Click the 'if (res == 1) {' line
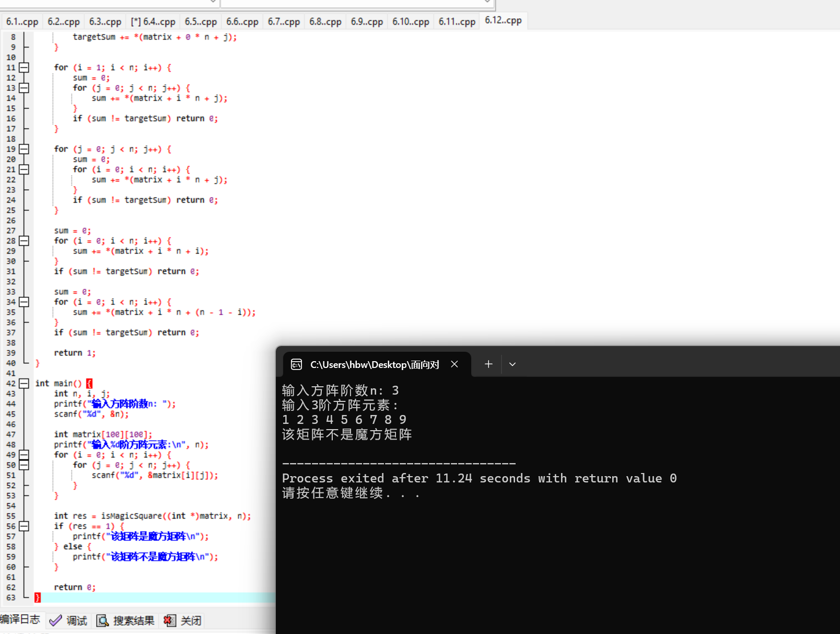Image resolution: width=840 pixels, height=634 pixels. pyautogui.click(x=89, y=526)
